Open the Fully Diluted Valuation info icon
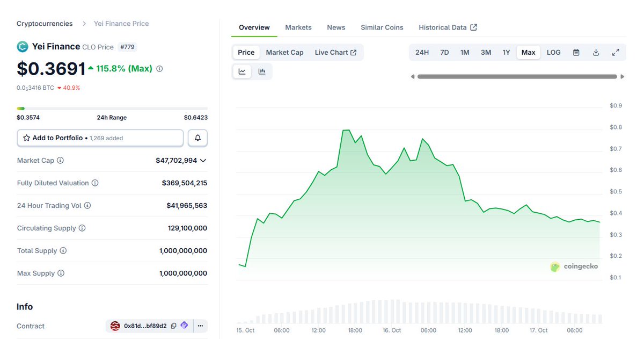This screenshot has height=339, width=644. pyautogui.click(x=95, y=183)
